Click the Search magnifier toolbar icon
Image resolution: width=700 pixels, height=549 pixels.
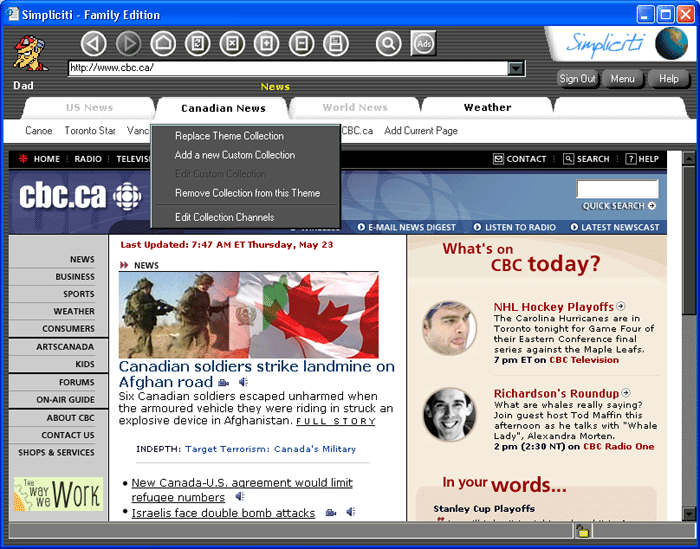point(388,43)
